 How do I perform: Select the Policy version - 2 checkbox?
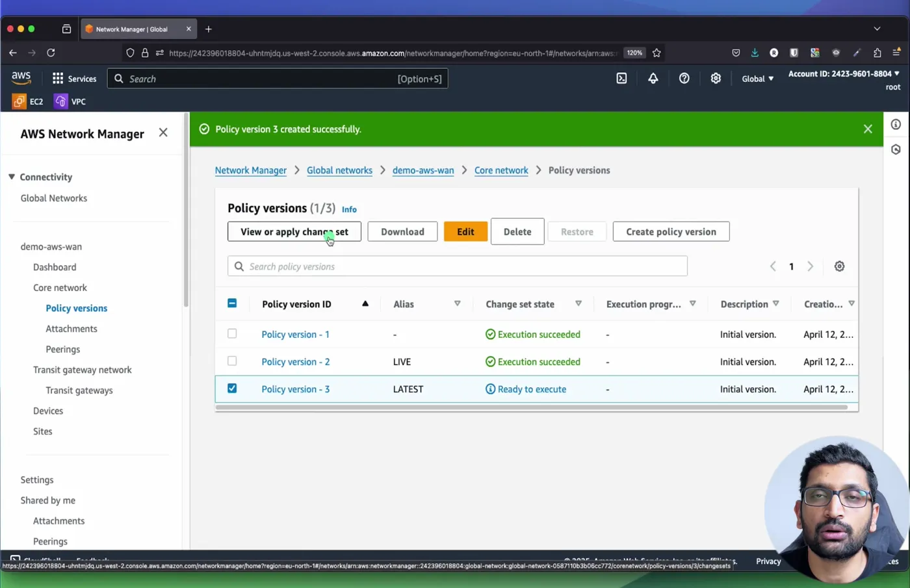pos(232,361)
